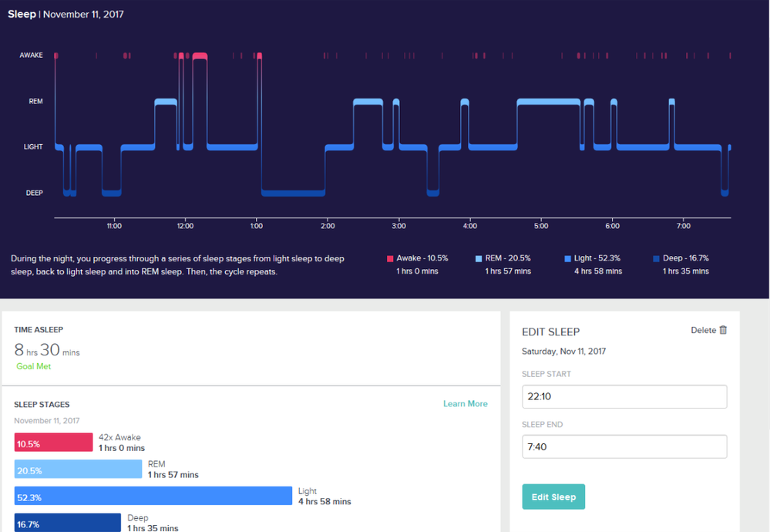Click the 52.3% Light bar in Sleep Stages
The width and height of the screenshot is (770, 532).
coord(154,497)
